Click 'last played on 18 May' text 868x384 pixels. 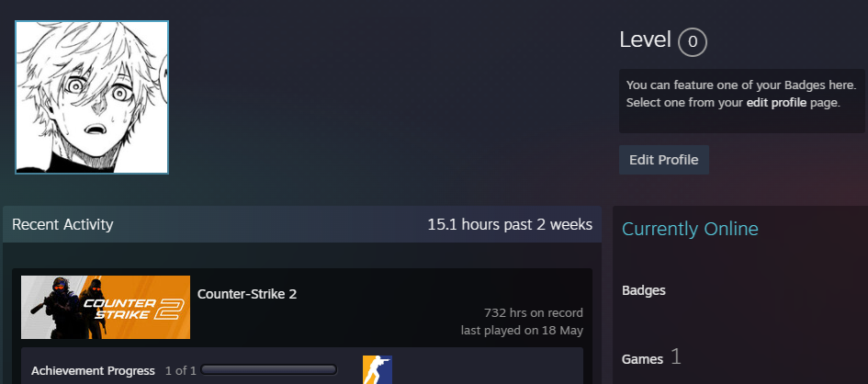coord(522,331)
